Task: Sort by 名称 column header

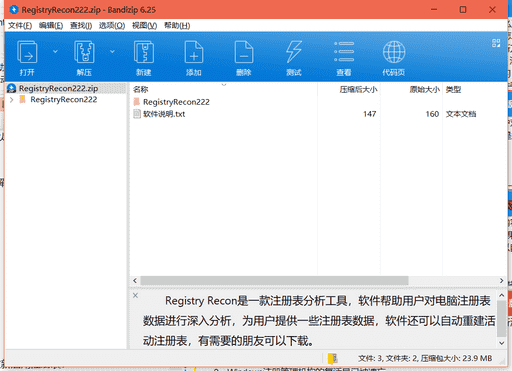Action: (140, 89)
